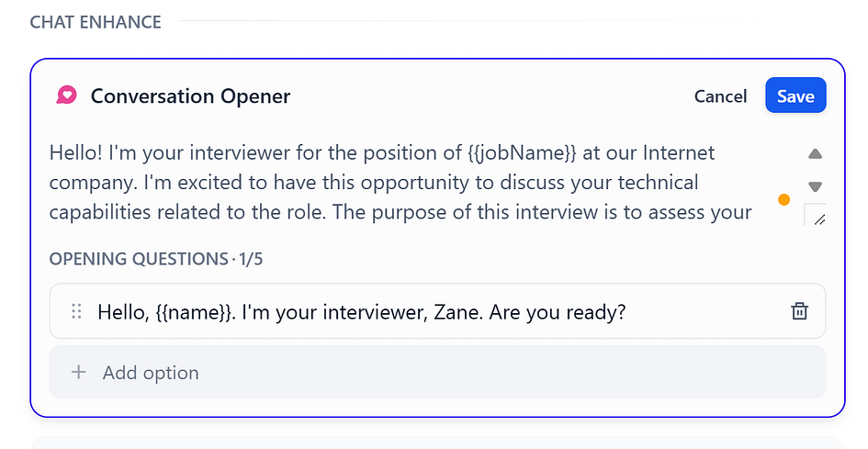Screen dimensions: 868x449
Task: Click into the Zane opening question field
Action: click(437, 311)
